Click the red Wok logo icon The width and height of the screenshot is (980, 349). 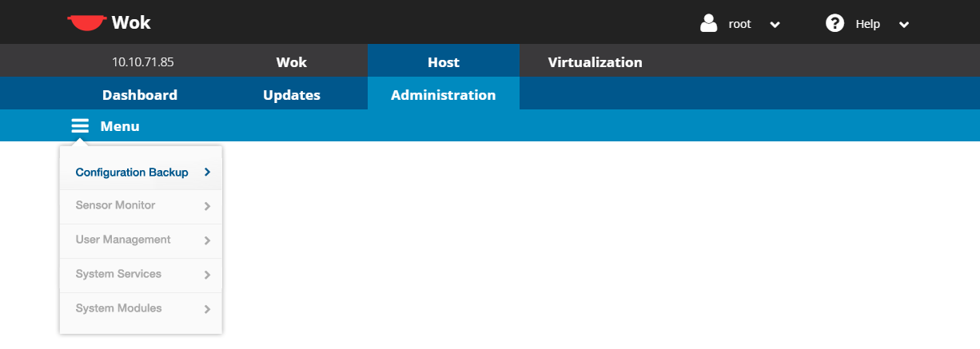click(86, 23)
